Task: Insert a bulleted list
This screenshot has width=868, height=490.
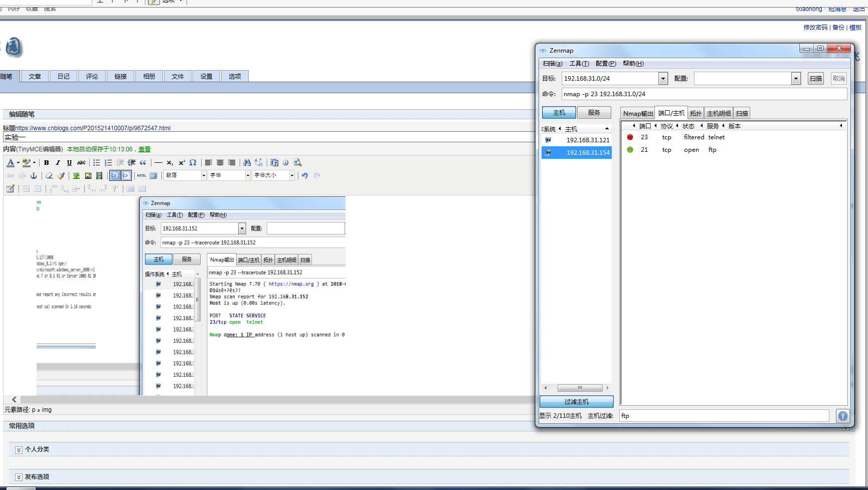Action: click(96, 162)
